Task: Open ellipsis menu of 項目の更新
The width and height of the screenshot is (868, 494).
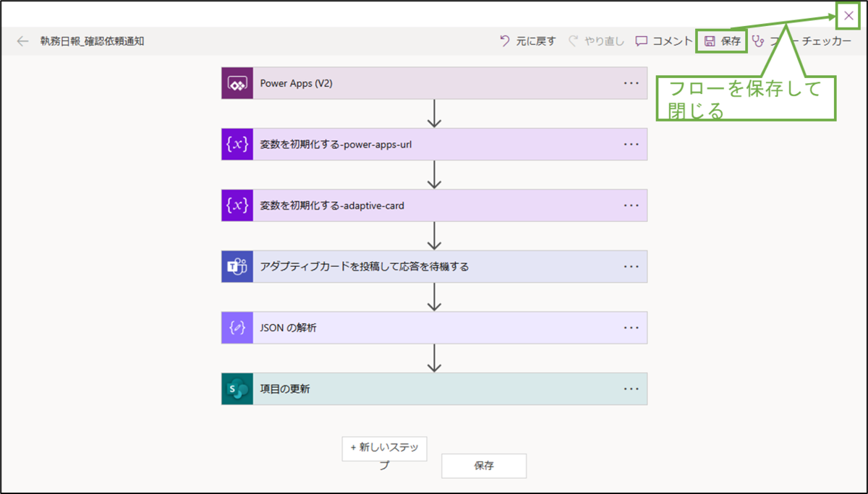Action: pos(631,388)
